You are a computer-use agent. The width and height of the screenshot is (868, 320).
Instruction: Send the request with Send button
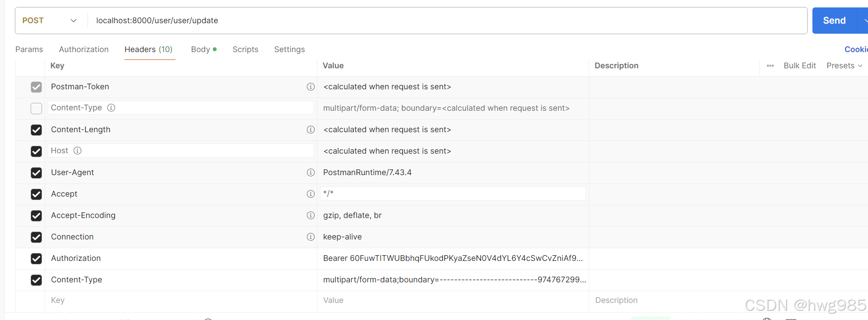[834, 21]
